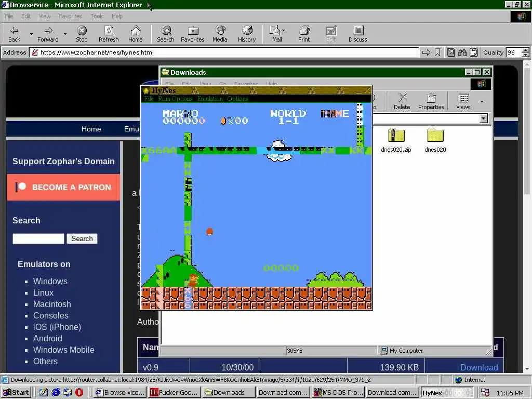Select the dnes020 folder
This screenshot has width=532, height=399.
pos(435,140)
